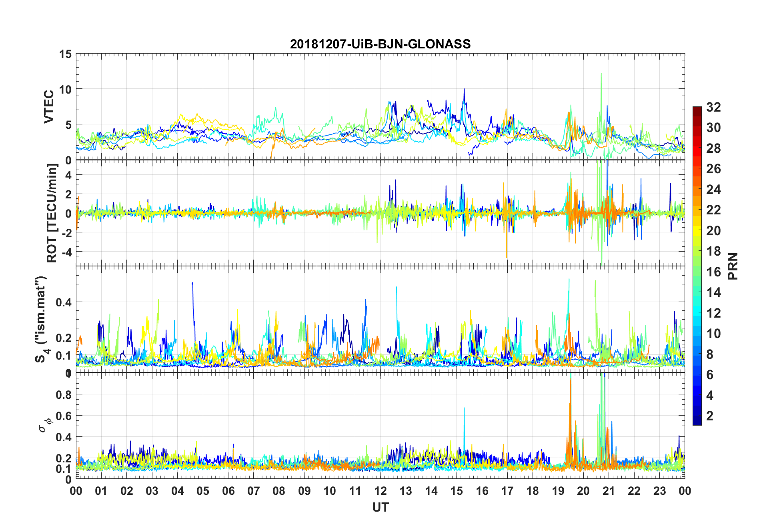The height and width of the screenshot is (532, 761).
Task: Click the PRN colorbar label
Action: 733,266
